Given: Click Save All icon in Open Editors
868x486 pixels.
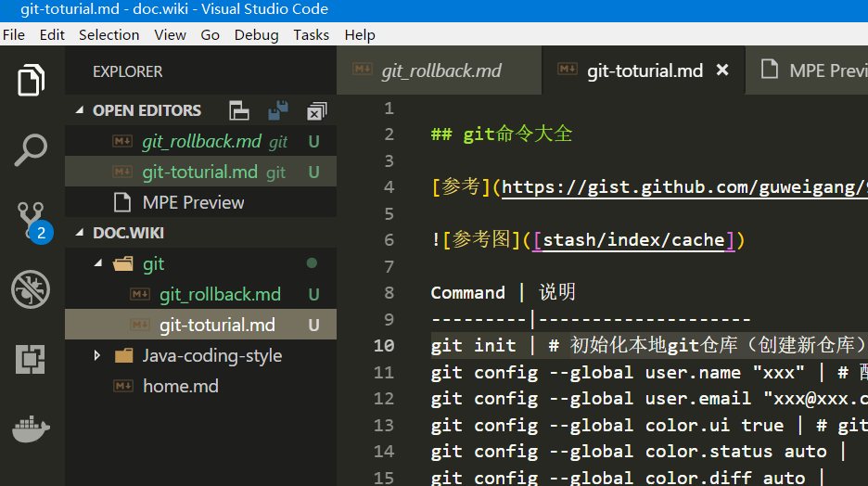Looking at the screenshot, I should tap(278, 110).
